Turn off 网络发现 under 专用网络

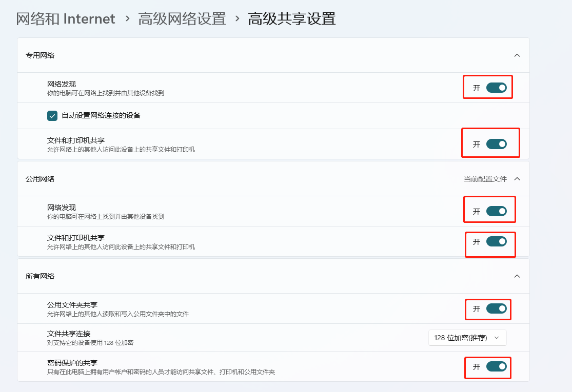pyautogui.click(x=496, y=88)
